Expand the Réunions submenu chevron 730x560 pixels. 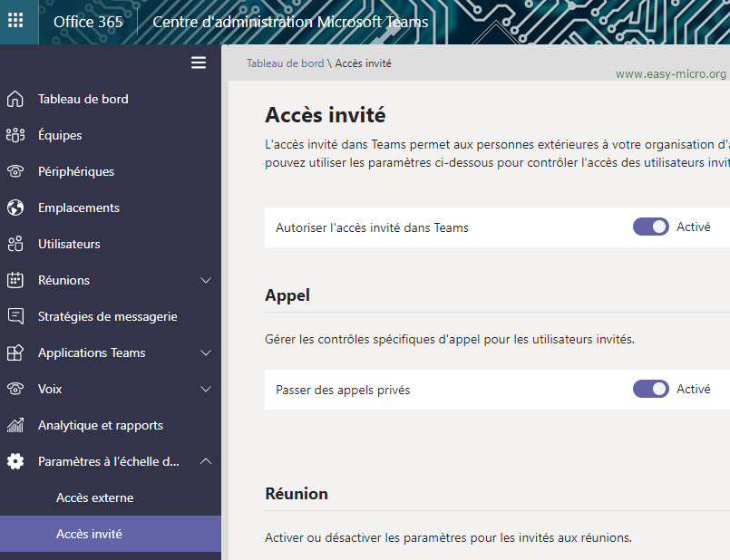pos(206,281)
